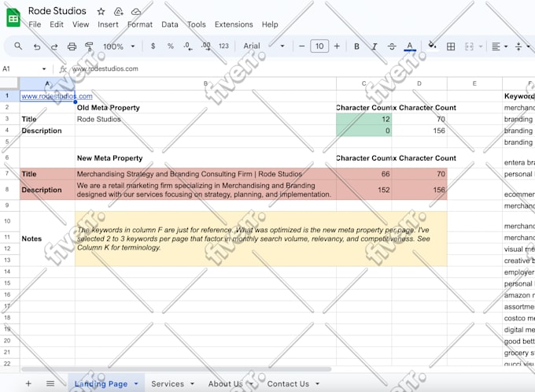The image size is (535, 392).
Task: Decrease decimal places
Action: [x=188, y=46]
